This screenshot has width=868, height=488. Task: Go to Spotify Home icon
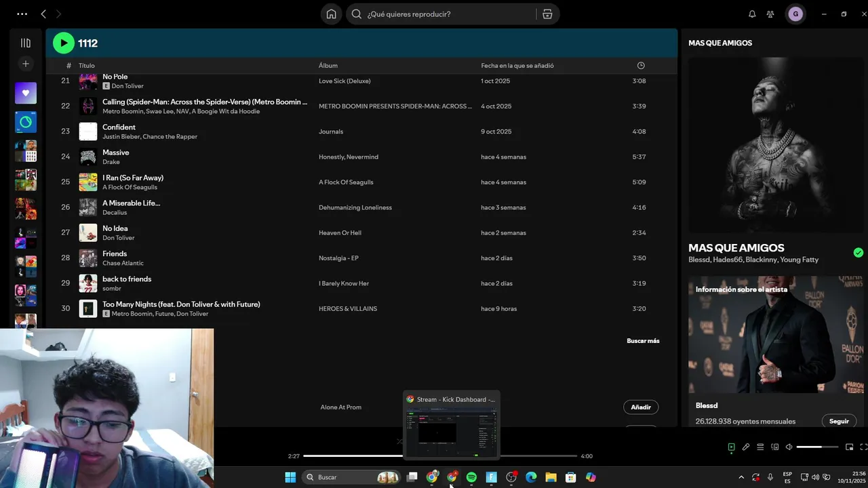pyautogui.click(x=331, y=14)
